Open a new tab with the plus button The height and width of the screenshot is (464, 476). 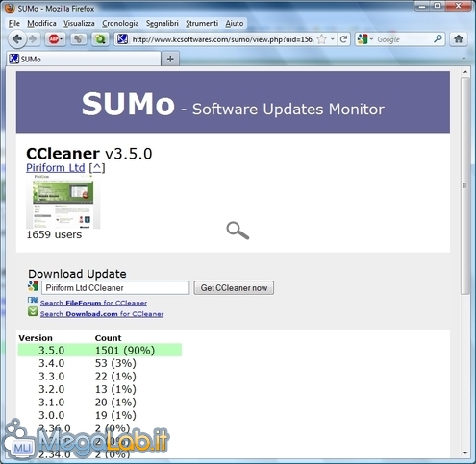coord(170,59)
